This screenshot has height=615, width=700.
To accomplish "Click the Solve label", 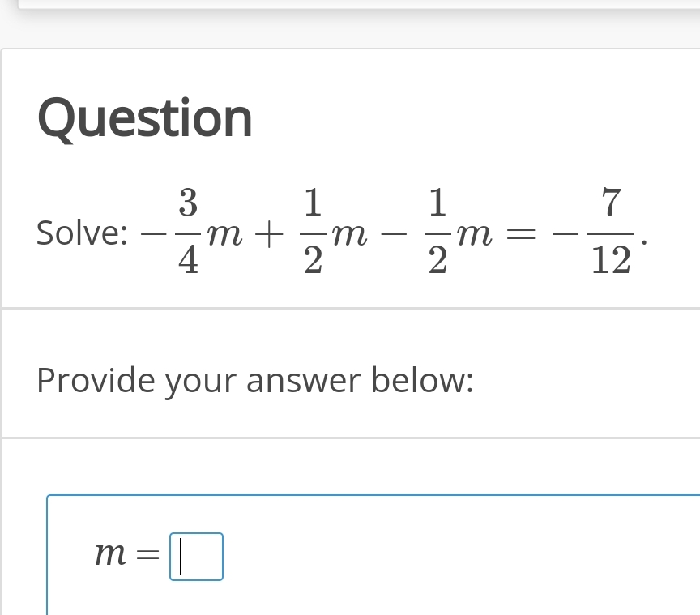I will point(80,233).
